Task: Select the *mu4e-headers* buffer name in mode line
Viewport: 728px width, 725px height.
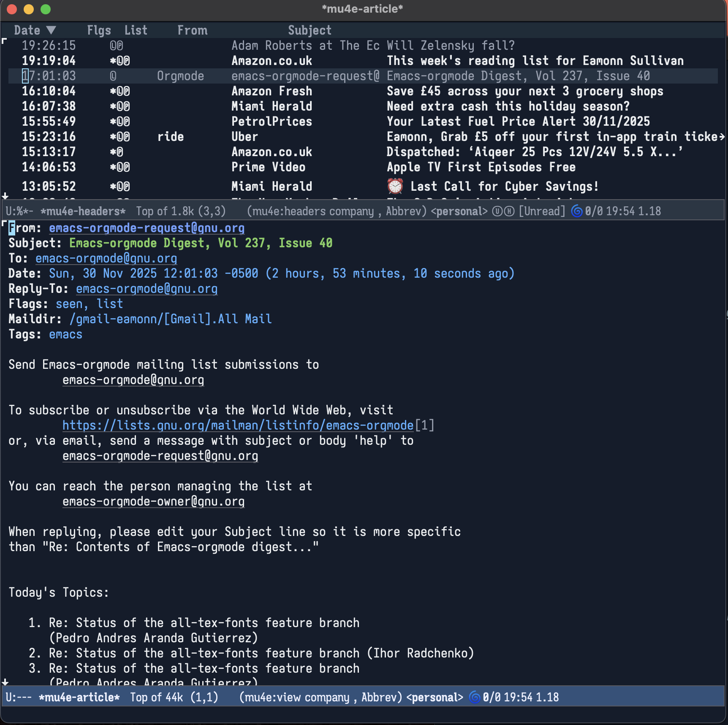Action: pos(83,211)
